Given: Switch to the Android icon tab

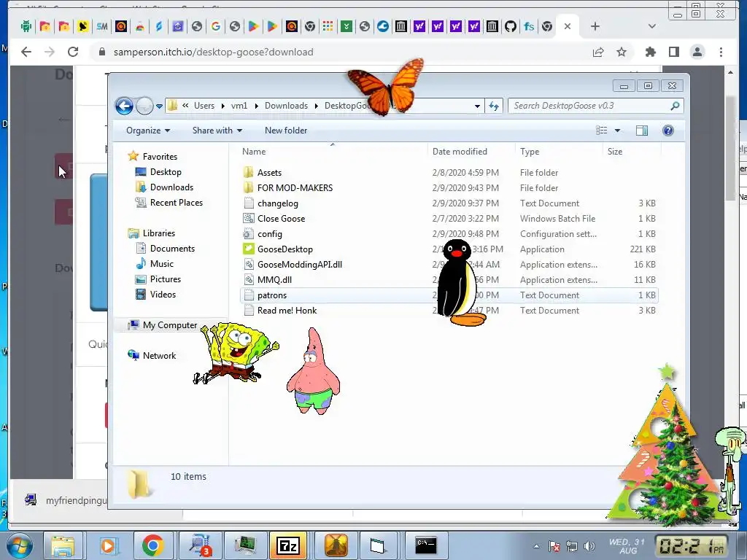Looking at the screenshot, I should (26, 26).
